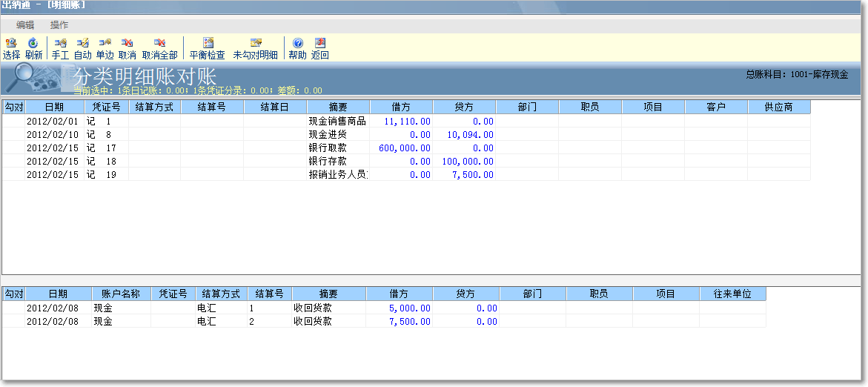Tick 勾对 cell for 现金销售商品 row
This screenshot has width=868, height=387.
click(x=14, y=121)
